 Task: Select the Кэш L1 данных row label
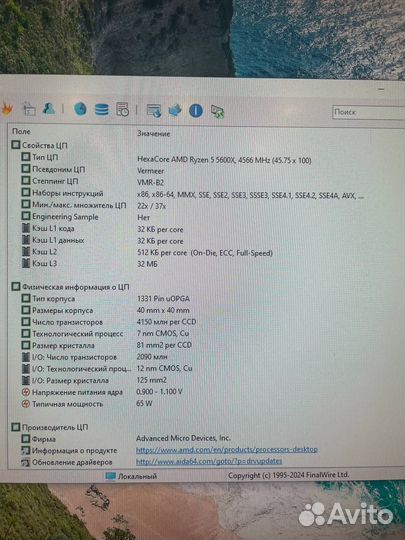(x=58, y=240)
